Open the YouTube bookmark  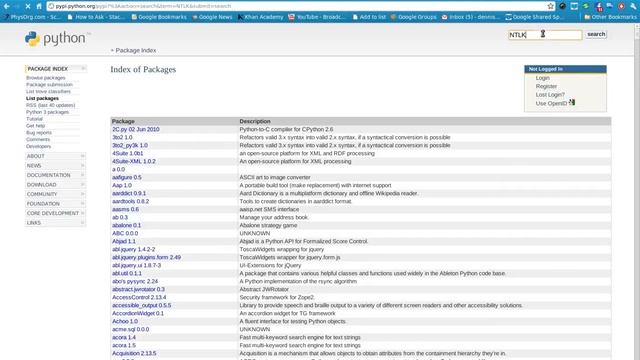coord(317,17)
